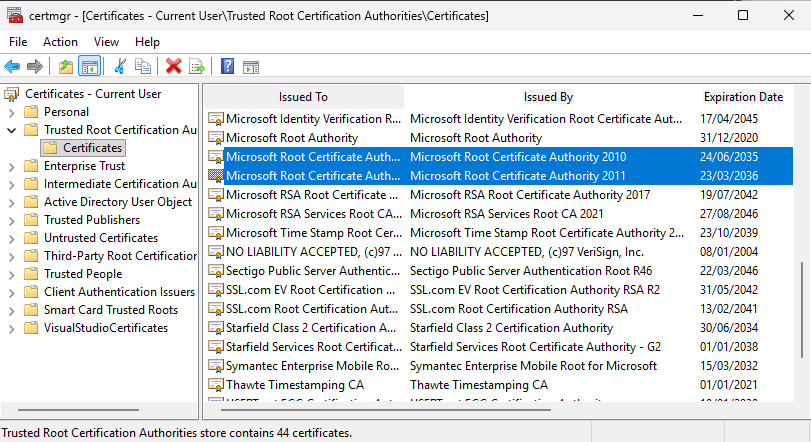Click folder icon next to Personal
The image size is (811, 442).
coord(32,112)
